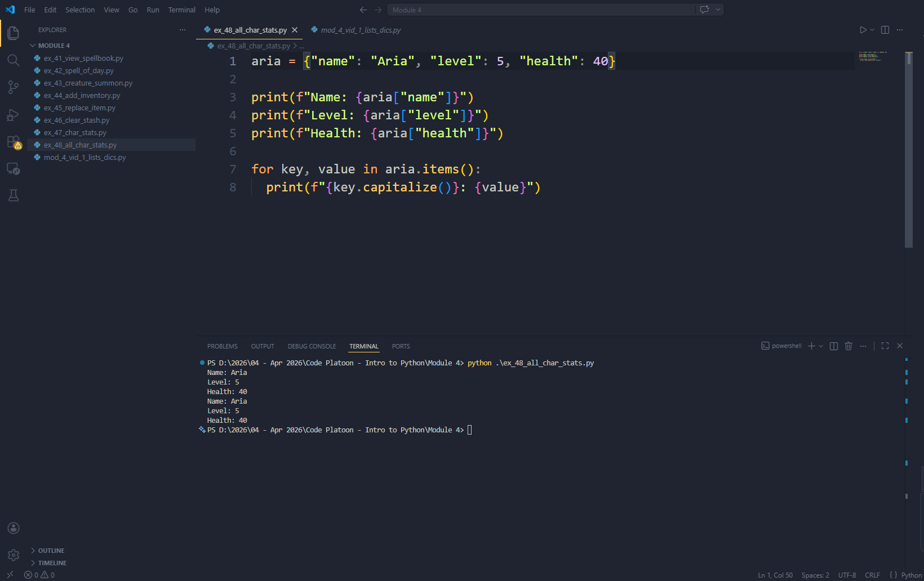Expand the OUTLINE section
The width and height of the screenshot is (924, 581).
[x=51, y=551]
